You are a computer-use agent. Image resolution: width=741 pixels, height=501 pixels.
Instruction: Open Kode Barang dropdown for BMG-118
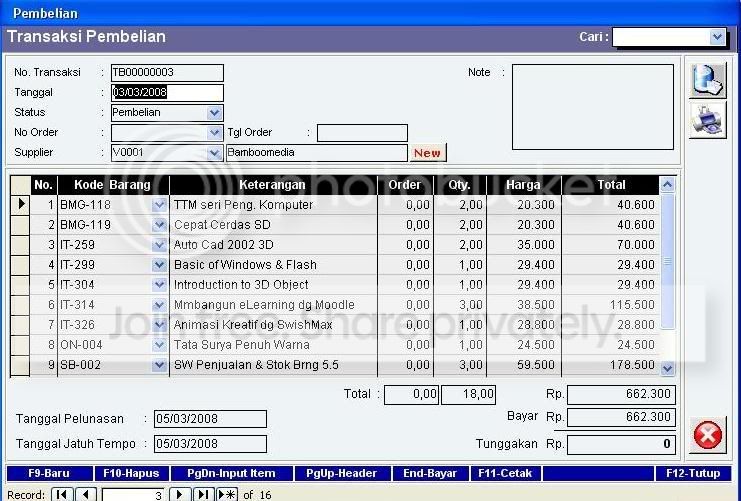(x=159, y=205)
